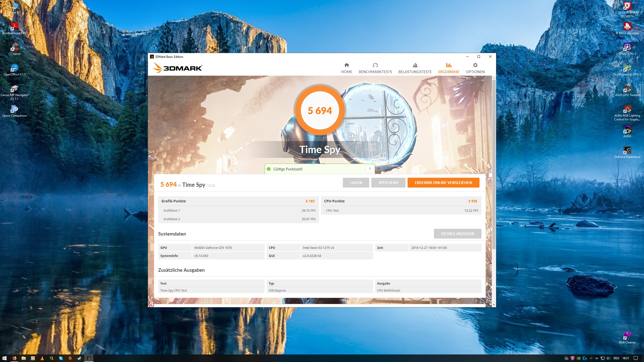644x362 pixels.
Task: Click the scroll down arrow in 3DMark
Action: (494, 305)
